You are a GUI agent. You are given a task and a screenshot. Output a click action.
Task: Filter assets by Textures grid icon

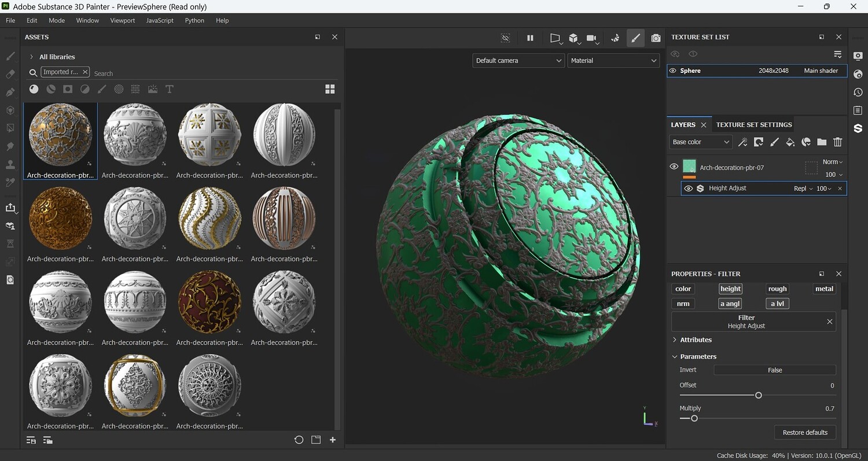tap(135, 89)
